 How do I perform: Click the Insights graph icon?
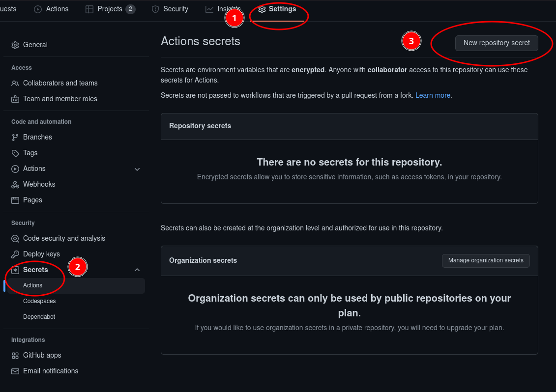209,9
